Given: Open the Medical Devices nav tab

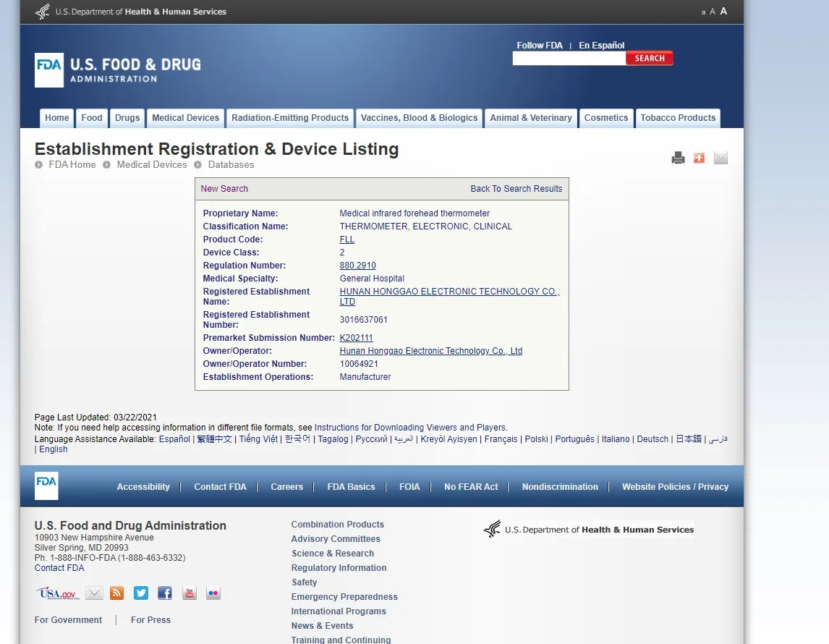Looking at the screenshot, I should (x=186, y=118).
